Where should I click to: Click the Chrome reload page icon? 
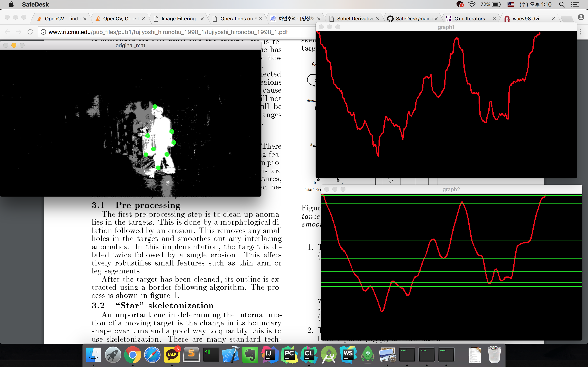(x=30, y=32)
